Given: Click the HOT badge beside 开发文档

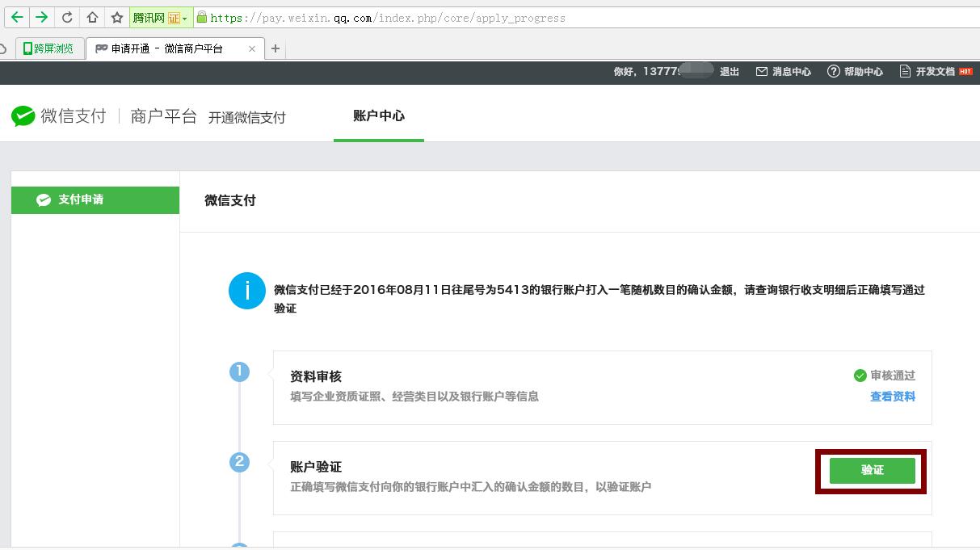Looking at the screenshot, I should [x=965, y=71].
